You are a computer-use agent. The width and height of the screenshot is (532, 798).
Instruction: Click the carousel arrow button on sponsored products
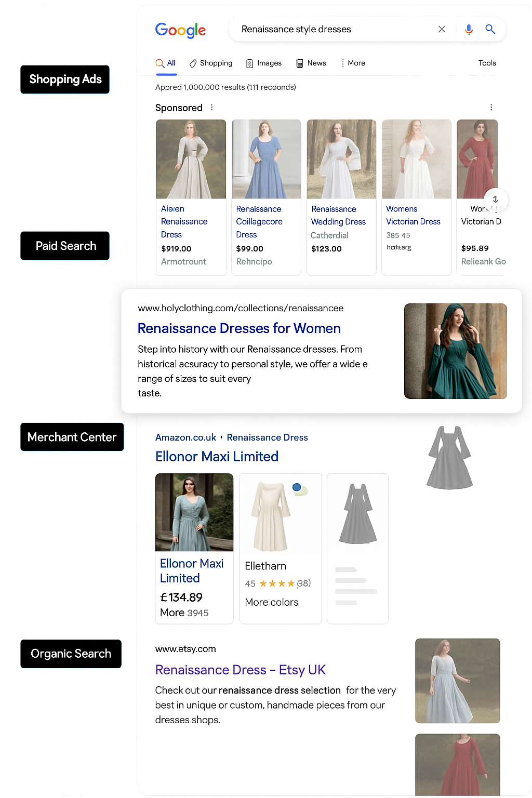click(x=496, y=200)
